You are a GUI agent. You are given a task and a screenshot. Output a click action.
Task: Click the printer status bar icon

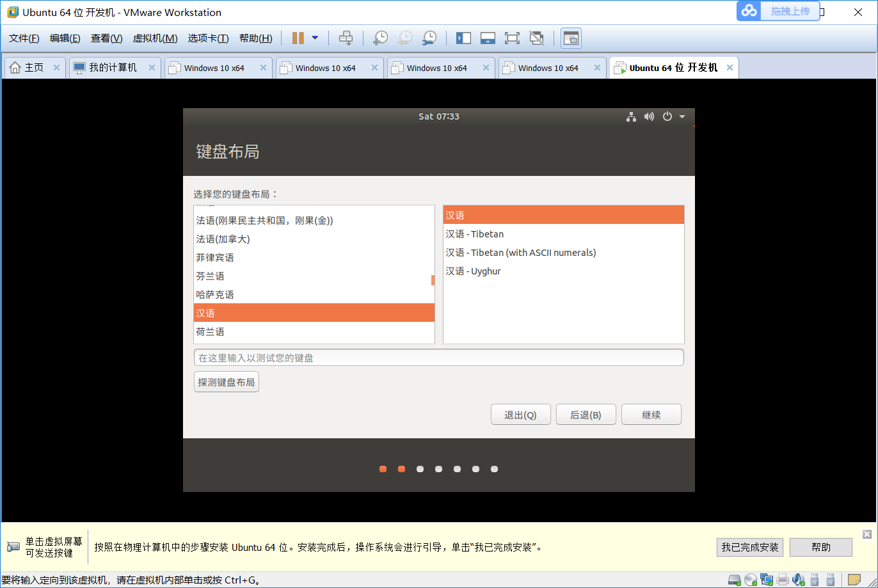click(x=783, y=580)
